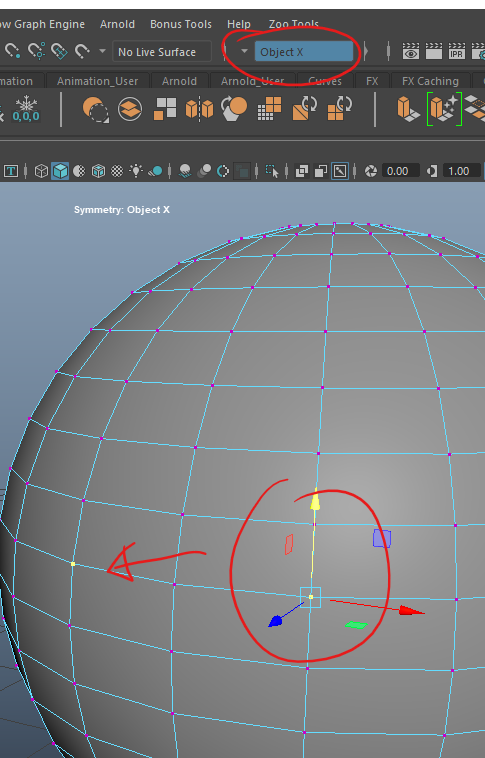Click the triangle with rotating arrows shelf icon

coord(304,108)
